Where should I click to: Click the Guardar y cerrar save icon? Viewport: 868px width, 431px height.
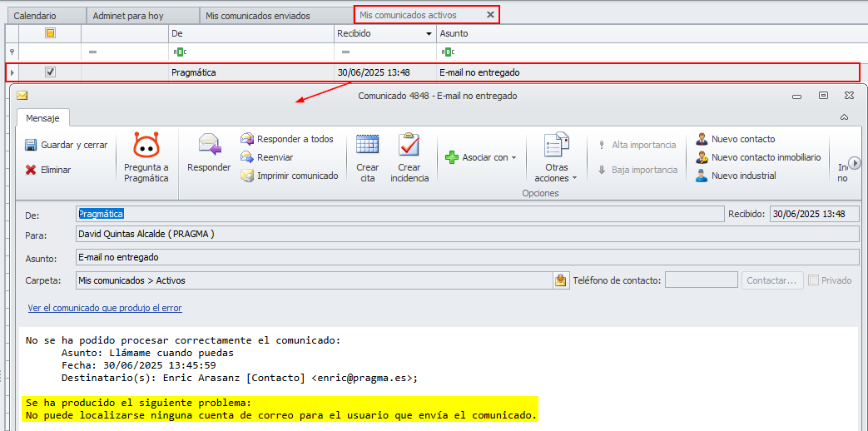(x=31, y=145)
